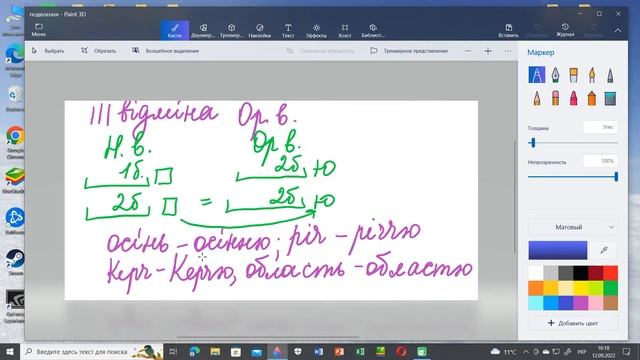Image resolution: width=640 pixels, height=360 pixels.
Task: Toggle Трехмерное представление (3D view)
Action: (x=409, y=51)
